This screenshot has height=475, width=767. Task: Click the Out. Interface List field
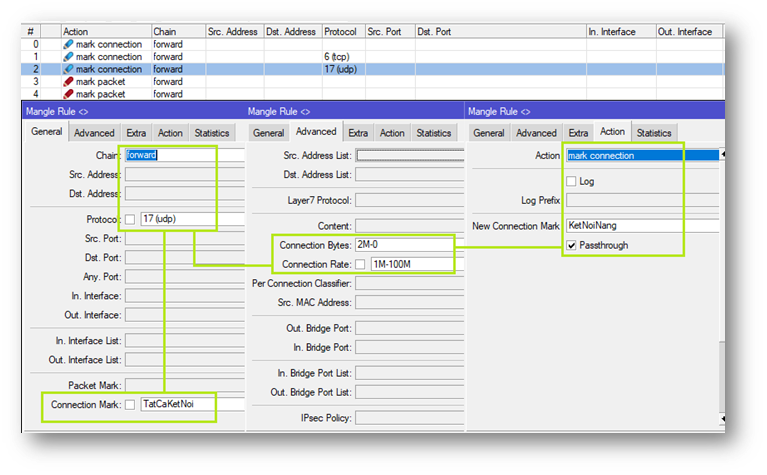tap(184, 360)
